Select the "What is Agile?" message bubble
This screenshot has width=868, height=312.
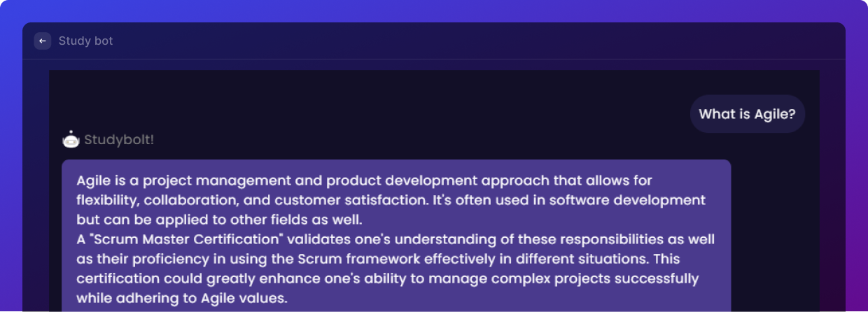[747, 114]
